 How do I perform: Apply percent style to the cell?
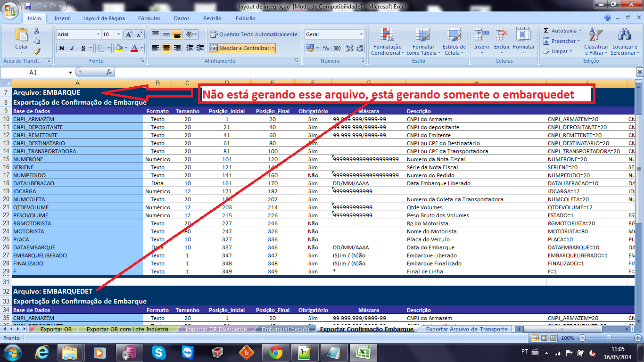pyautogui.click(x=326, y=48)
